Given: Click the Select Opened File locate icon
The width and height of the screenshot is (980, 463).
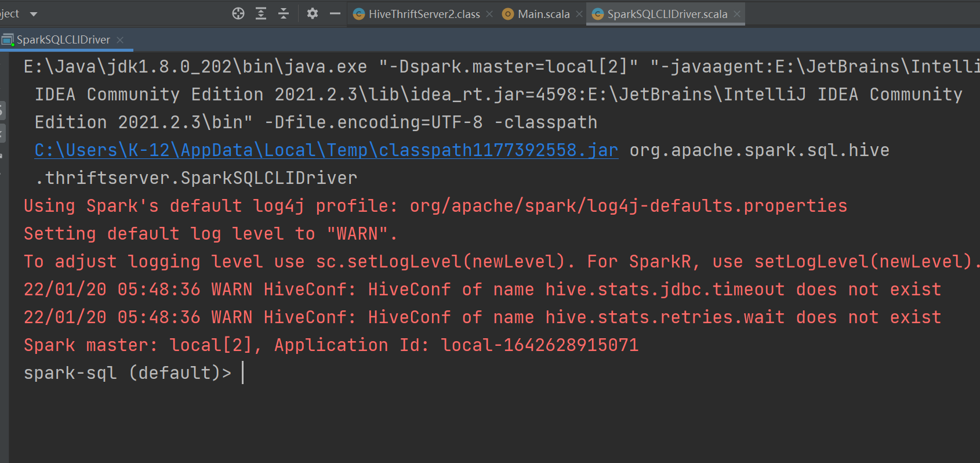Looking at the screenshot, I should point(238,13).
